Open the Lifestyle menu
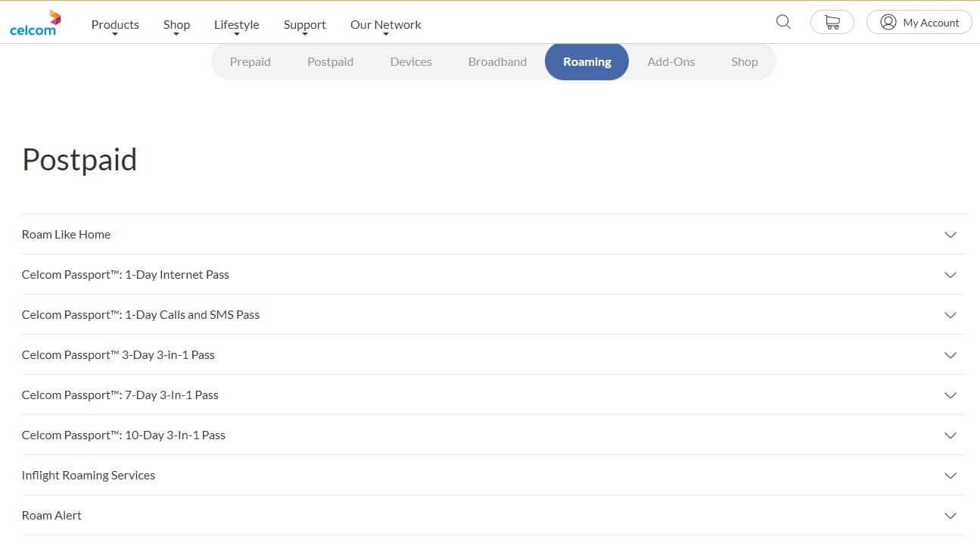980x546 pixels. click(236, 25)
